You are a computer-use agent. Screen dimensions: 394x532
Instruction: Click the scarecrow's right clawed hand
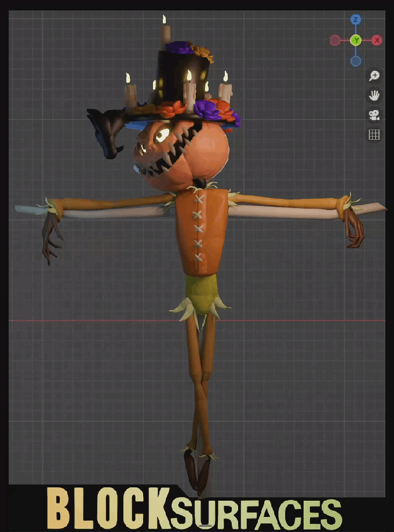pos(353,229)
